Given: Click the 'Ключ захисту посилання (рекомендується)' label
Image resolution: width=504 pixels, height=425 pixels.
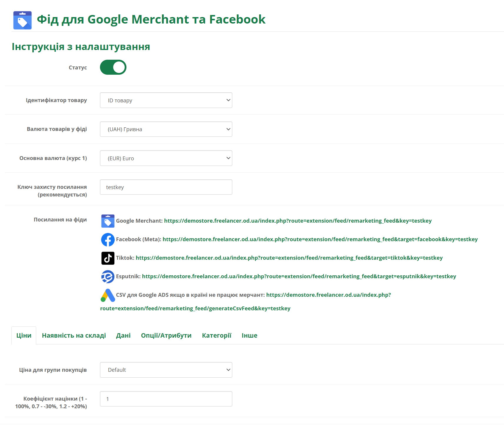Looking at the screenshot, I should (52, 191).
